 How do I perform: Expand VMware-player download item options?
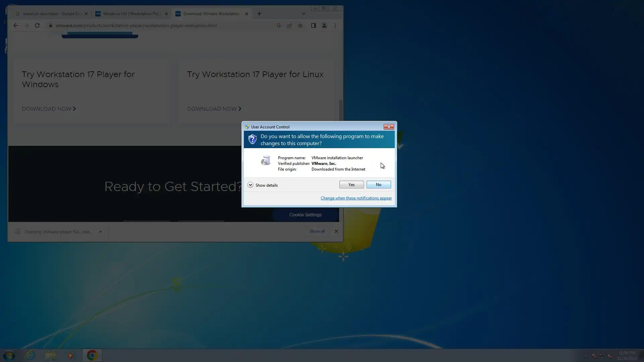point(100,232)
